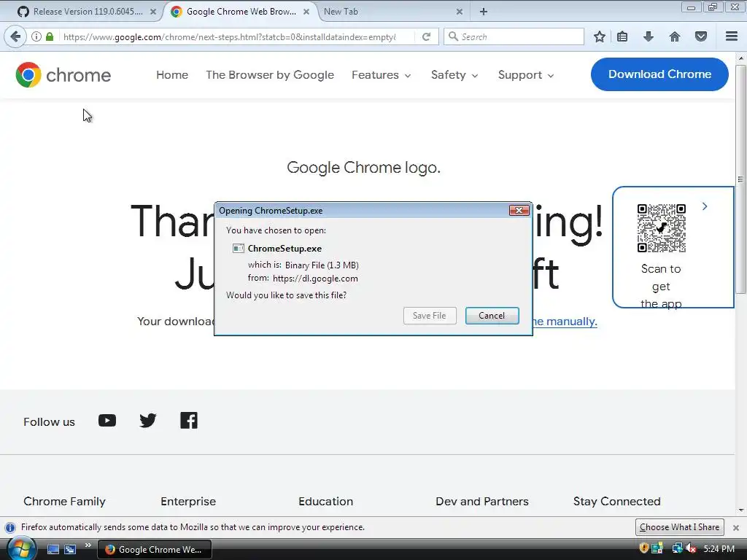Screen dimensions: 747x560
Task: Click the Pocket icon in toolbar
Action: click(701, 36)
